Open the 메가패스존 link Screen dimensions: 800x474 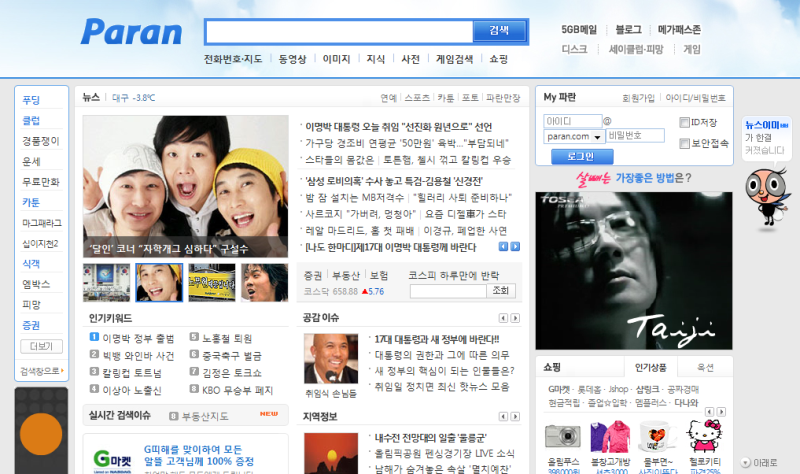(x=679, y=30)
